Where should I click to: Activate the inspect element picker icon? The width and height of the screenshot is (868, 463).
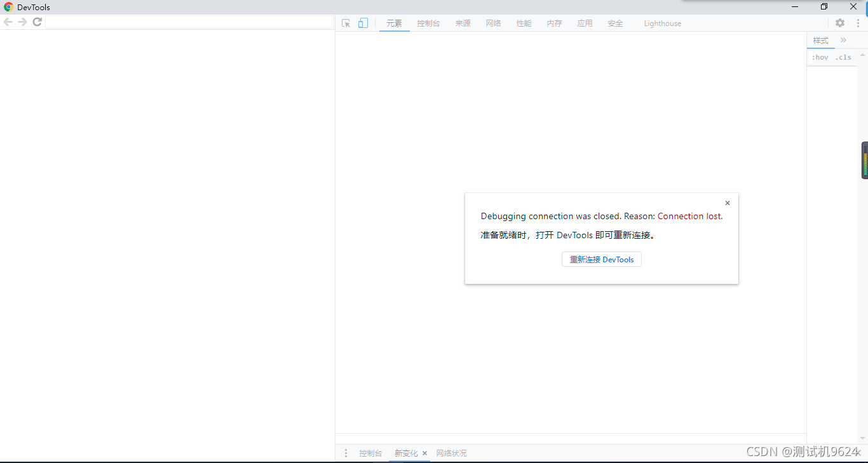coord(346,23)
